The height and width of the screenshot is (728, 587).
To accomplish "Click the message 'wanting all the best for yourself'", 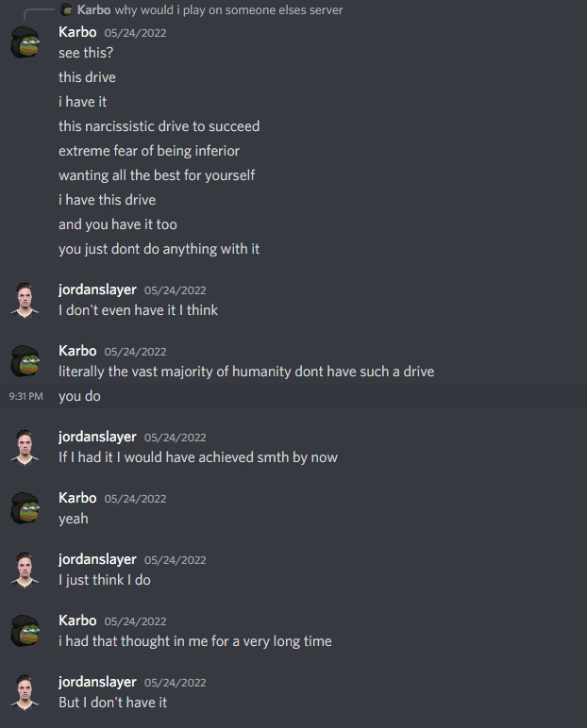I will point(157,175).
